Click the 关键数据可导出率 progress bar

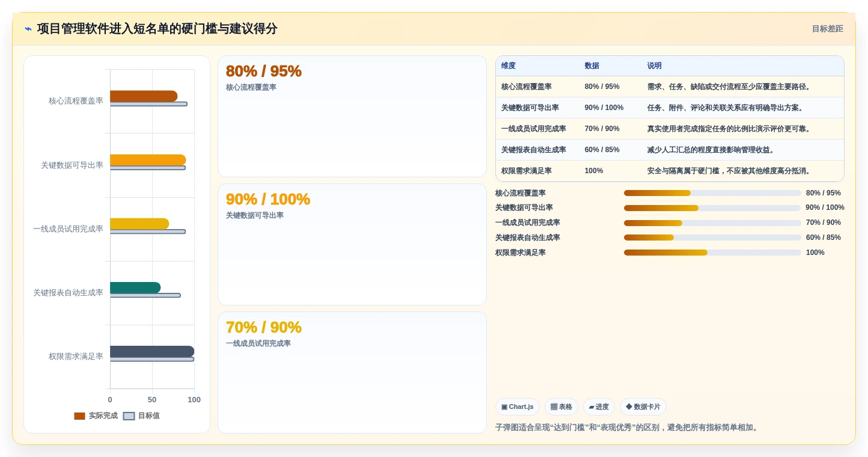(712, 208)
